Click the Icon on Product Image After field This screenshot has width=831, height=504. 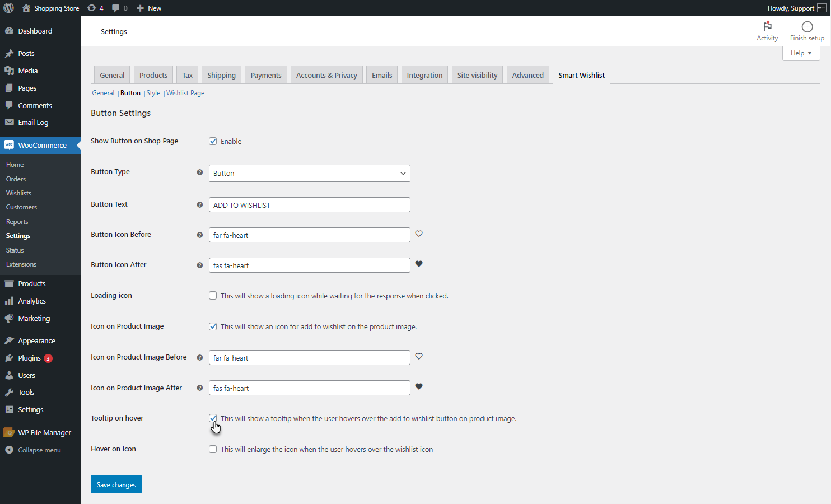(310, 388)
